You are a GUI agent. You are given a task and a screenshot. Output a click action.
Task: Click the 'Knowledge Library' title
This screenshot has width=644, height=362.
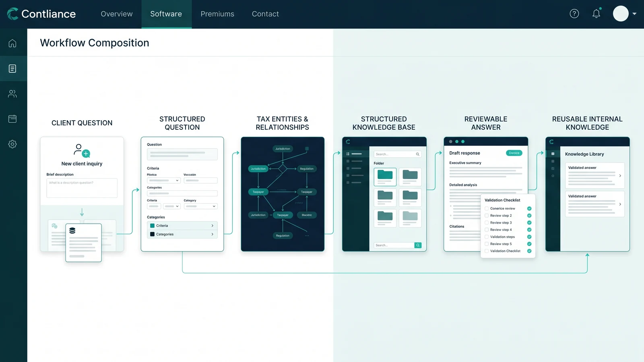(584, 154)
